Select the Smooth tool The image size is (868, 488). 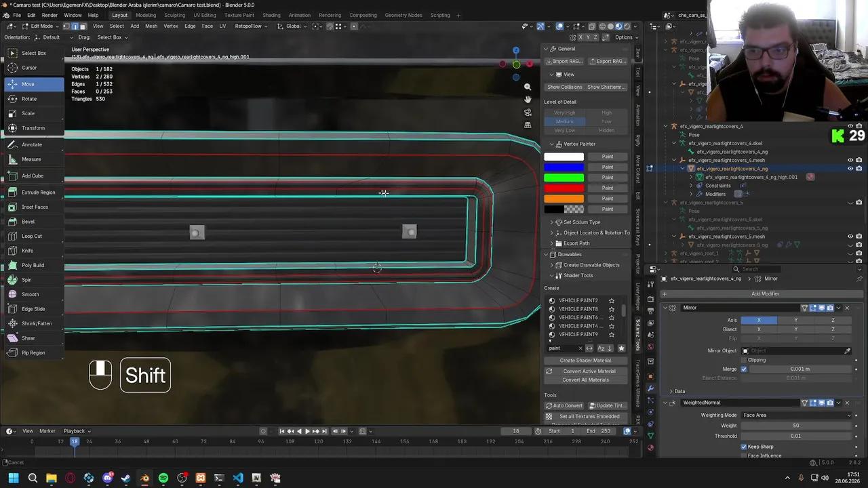coord(34,294)
